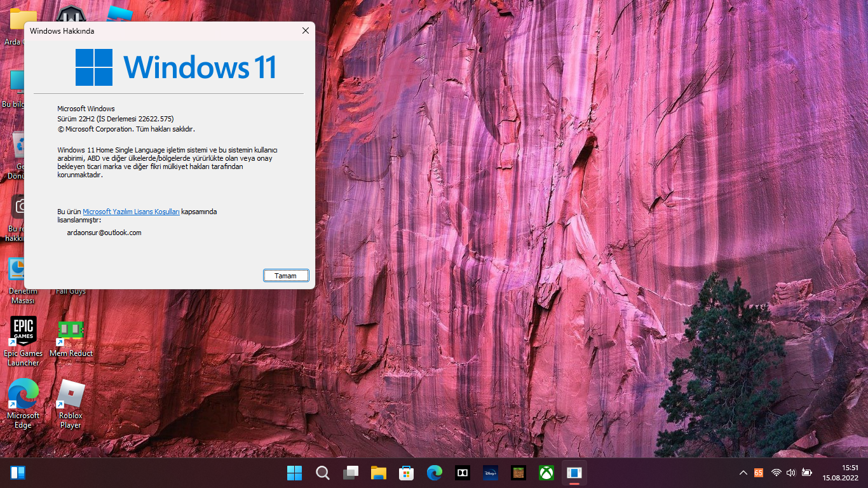Select the active winver taskbar icon

[574, 473]
